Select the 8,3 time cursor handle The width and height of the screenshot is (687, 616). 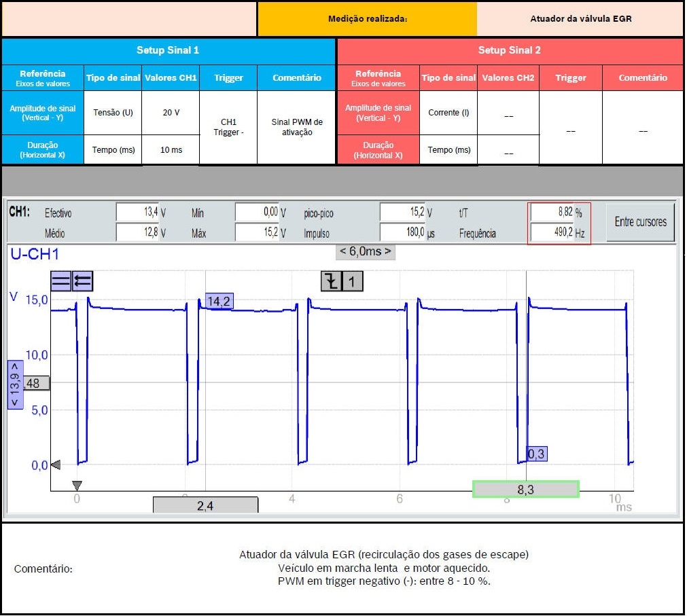525,488
